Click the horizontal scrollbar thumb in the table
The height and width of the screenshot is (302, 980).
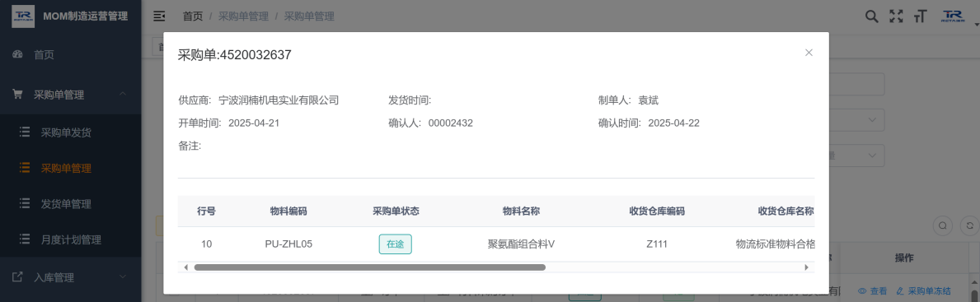pyautogui.click(x=370, y=267)
